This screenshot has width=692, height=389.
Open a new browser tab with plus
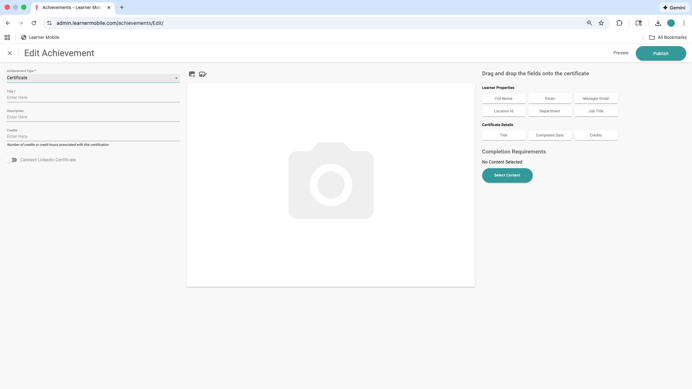[122, 8]
